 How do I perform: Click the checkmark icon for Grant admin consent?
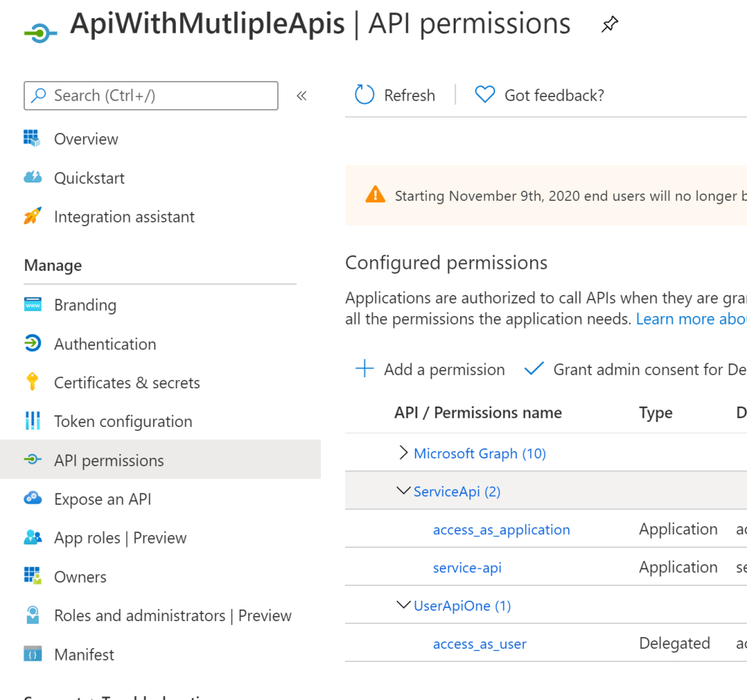click(x=533, y=369)
